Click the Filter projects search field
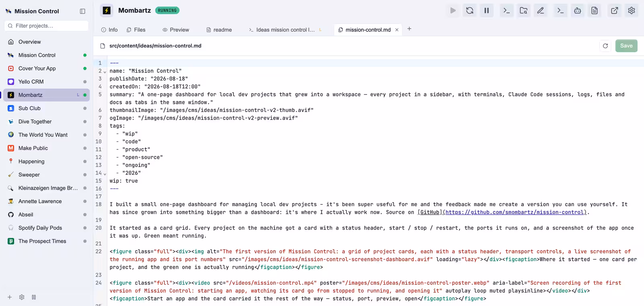 coord(47,26)
